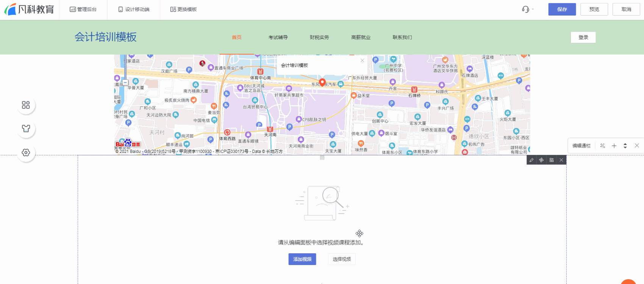Screen dimensions: 644x284
Task: Click the 选择视频 button
Action: pos(342,259)
